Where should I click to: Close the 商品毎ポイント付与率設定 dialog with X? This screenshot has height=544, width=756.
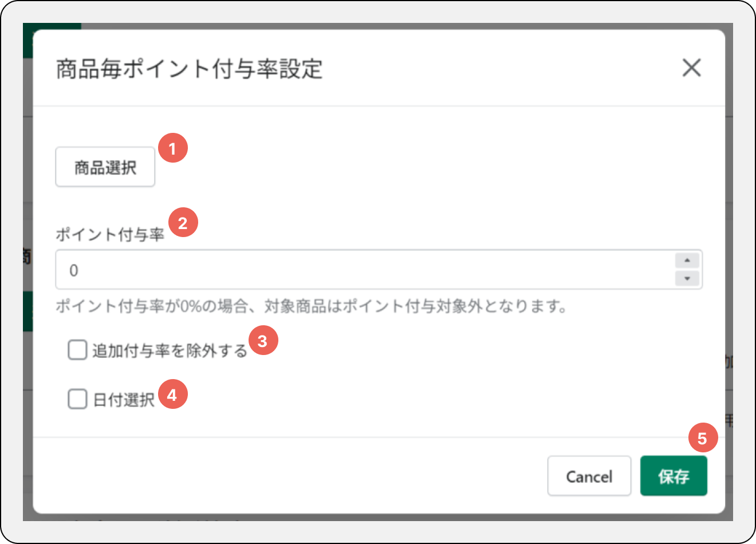(691, 68)
